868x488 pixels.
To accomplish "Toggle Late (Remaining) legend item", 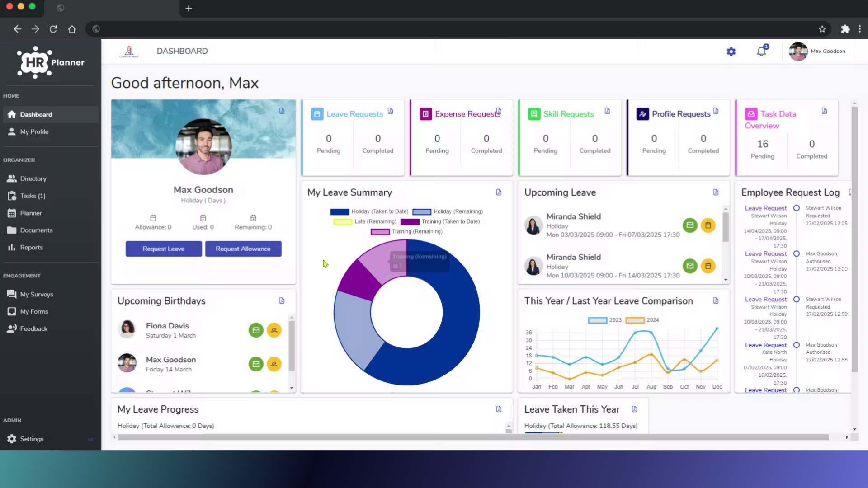I will point(365,221).
